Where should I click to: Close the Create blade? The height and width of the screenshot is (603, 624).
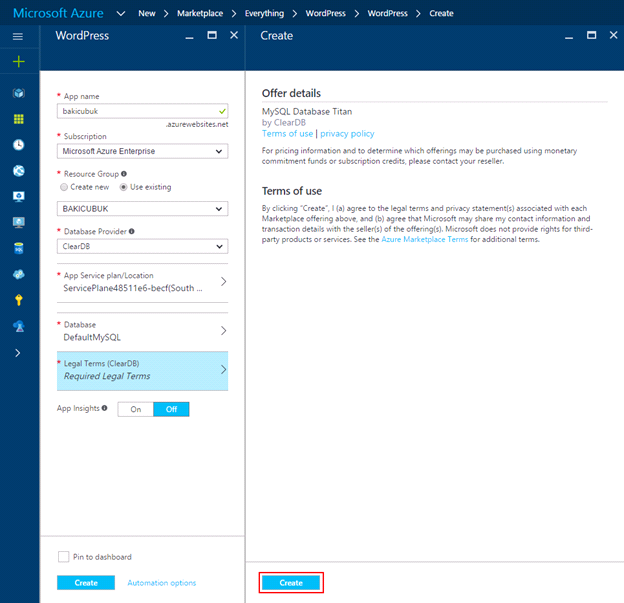pyautogui.click(x=614, y=35)
